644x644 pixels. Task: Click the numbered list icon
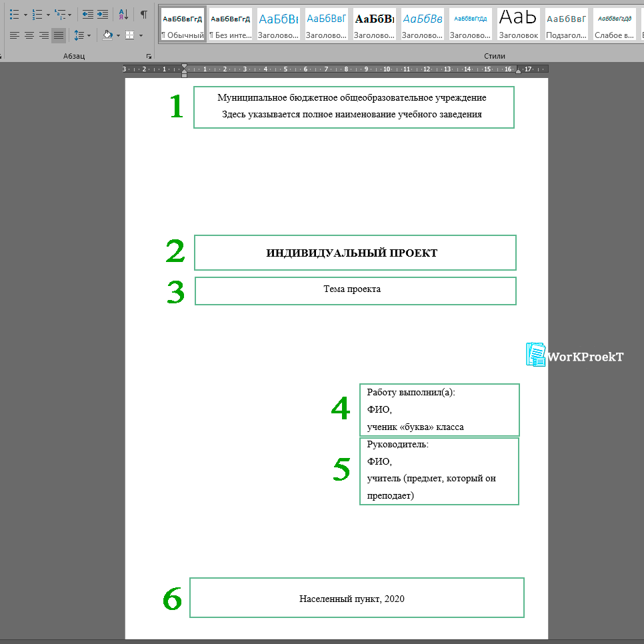37,14
